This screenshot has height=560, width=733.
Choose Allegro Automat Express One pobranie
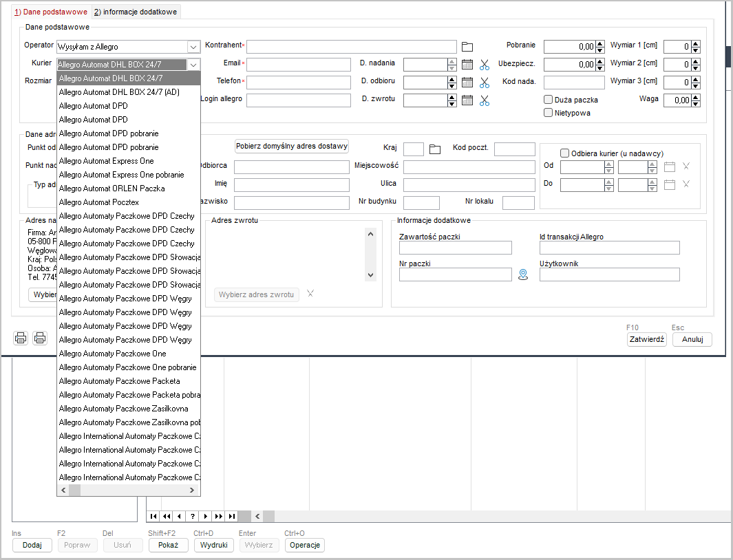coord(128,175)
